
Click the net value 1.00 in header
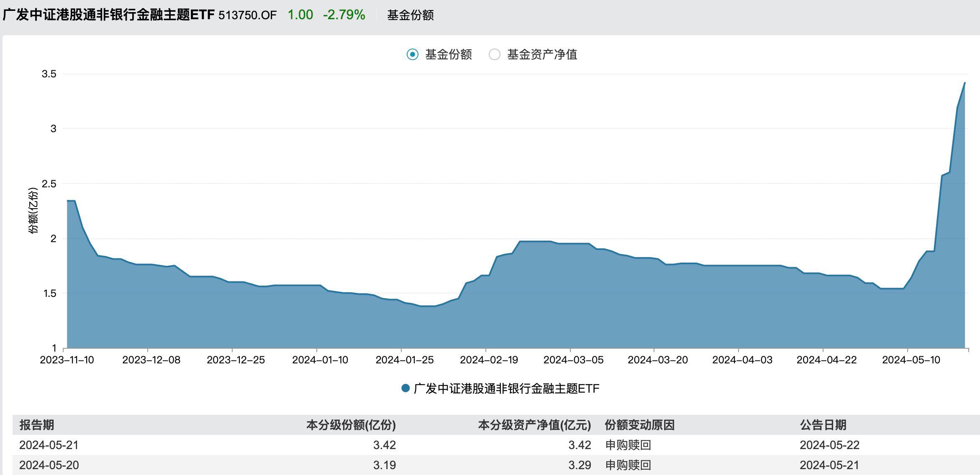click(x=300, y=15)
